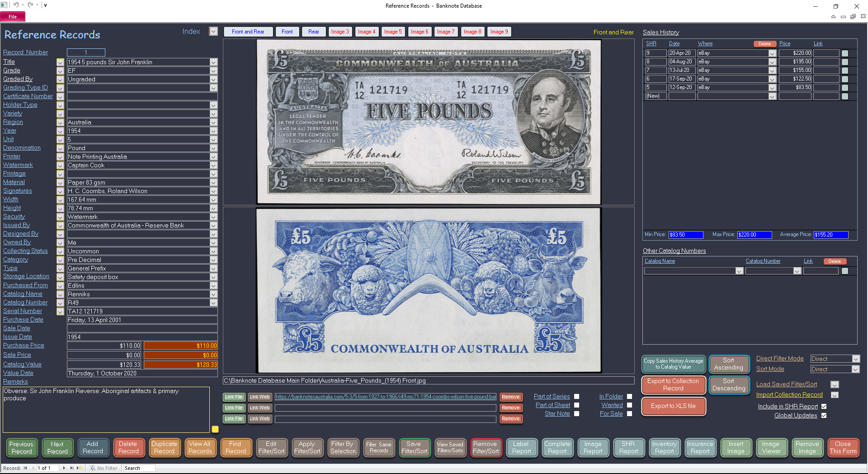Image resolution: width=868 pixels, height=474 pixels.
Task: Click the new blank record navigator icon
Action: point(80,468)
